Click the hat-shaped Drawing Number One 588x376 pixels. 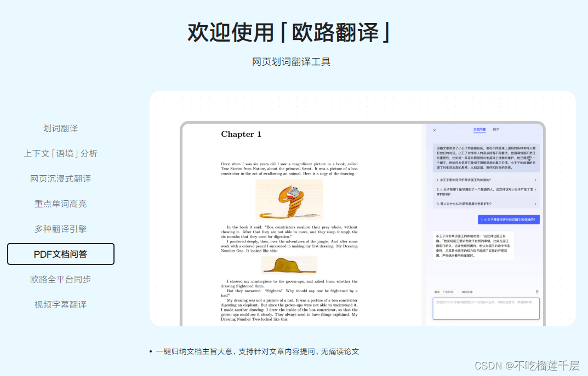point(289,265)
